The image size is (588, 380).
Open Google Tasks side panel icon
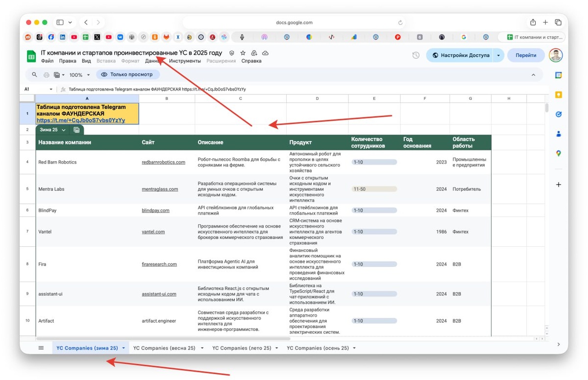[x=558, y=114]
